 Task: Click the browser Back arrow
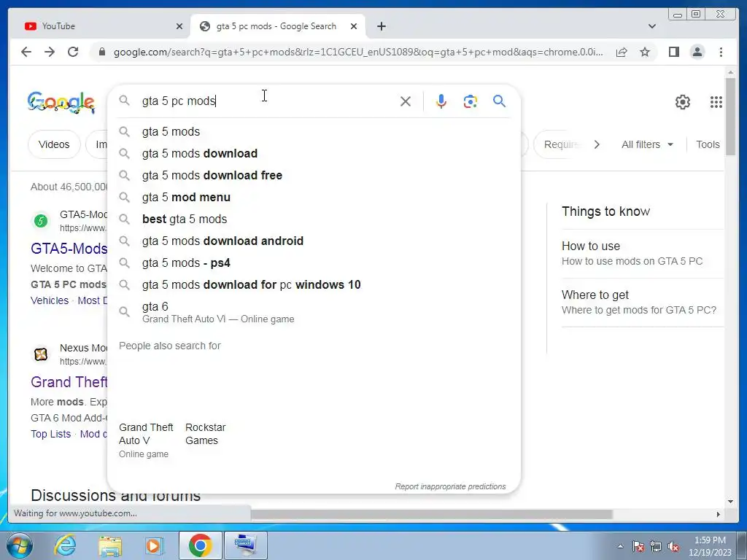[26, 52]
